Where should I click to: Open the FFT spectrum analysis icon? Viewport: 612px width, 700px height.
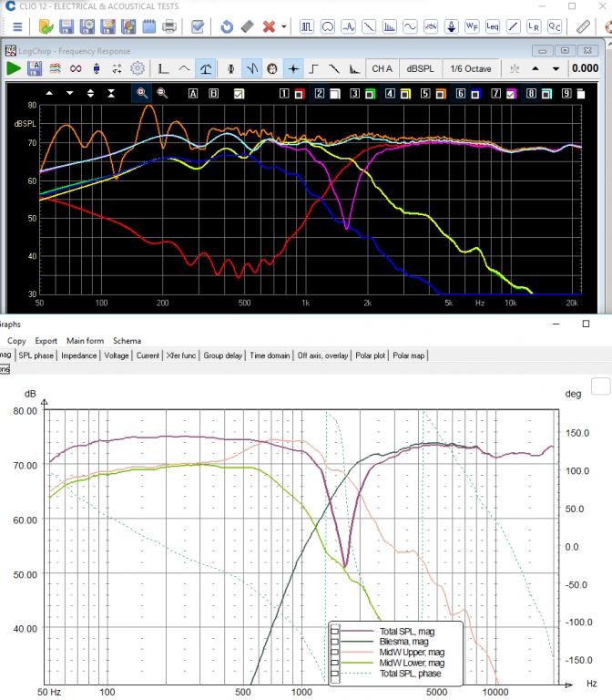coord(390,26)
